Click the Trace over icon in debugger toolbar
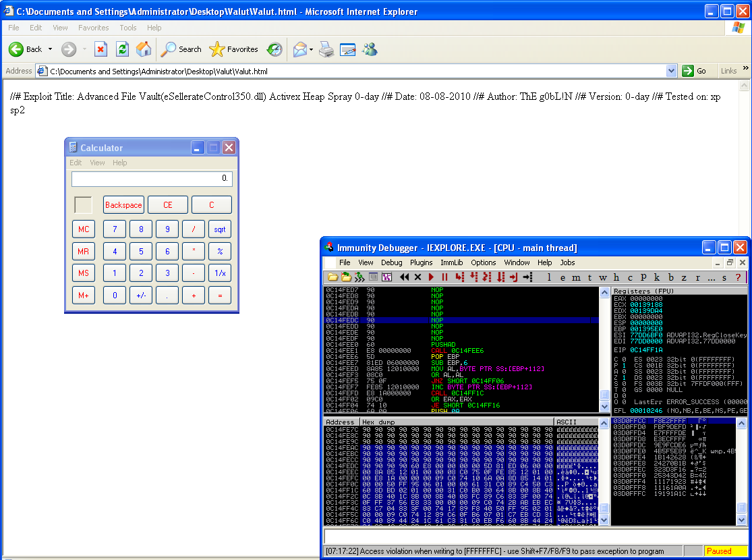The width and height of the screenshot is (752, 560). coord(500,277)
